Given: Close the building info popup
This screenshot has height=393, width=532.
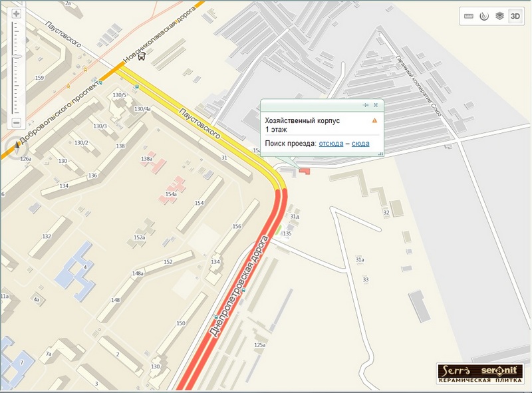Looking at the screenshot, I should [x=376, y=105].
